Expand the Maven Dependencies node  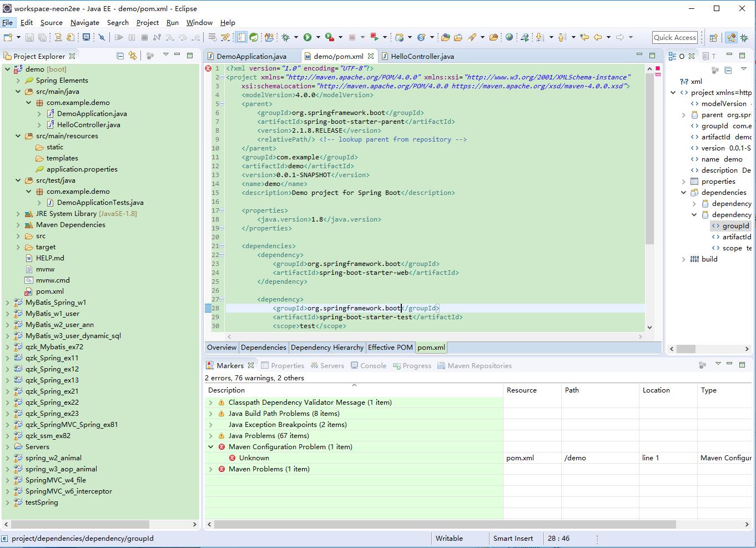[18, 225]
